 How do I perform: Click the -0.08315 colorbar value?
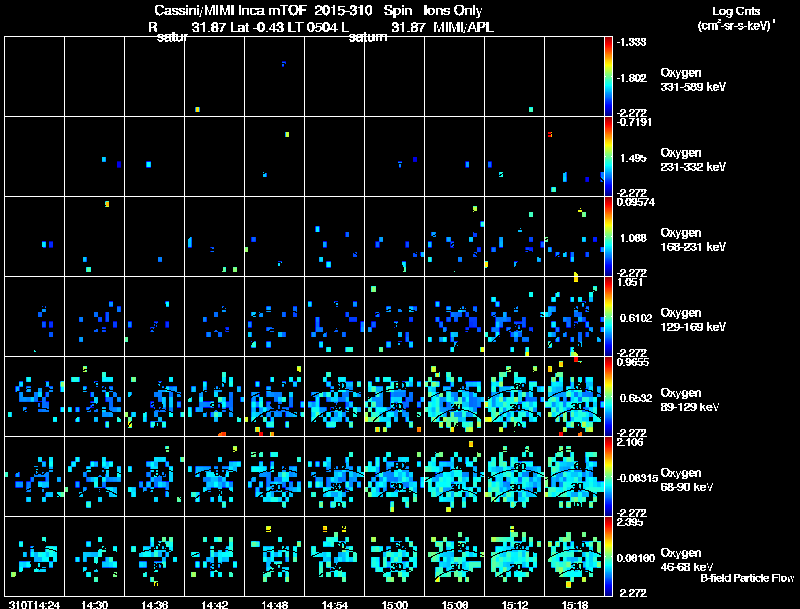tap(637, 478)
